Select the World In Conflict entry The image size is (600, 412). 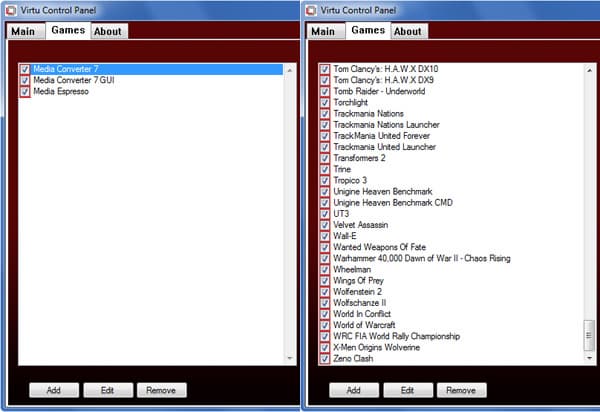362,314
